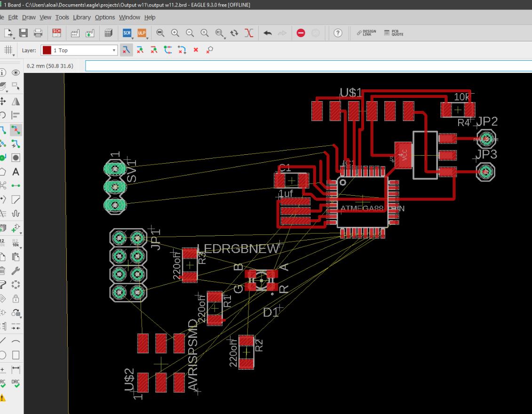Select the Change (wrench) tool
The width and height of the screenshot is (532, 414).
click(16, 271)
